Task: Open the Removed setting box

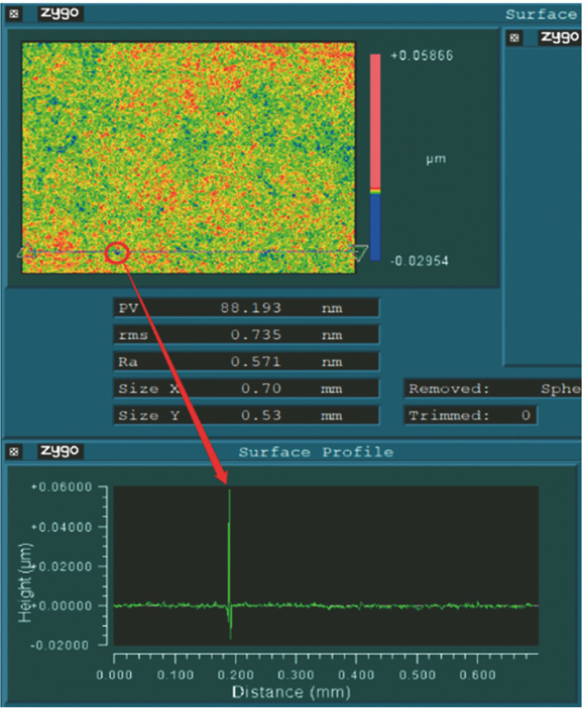Action: (492, 388)
